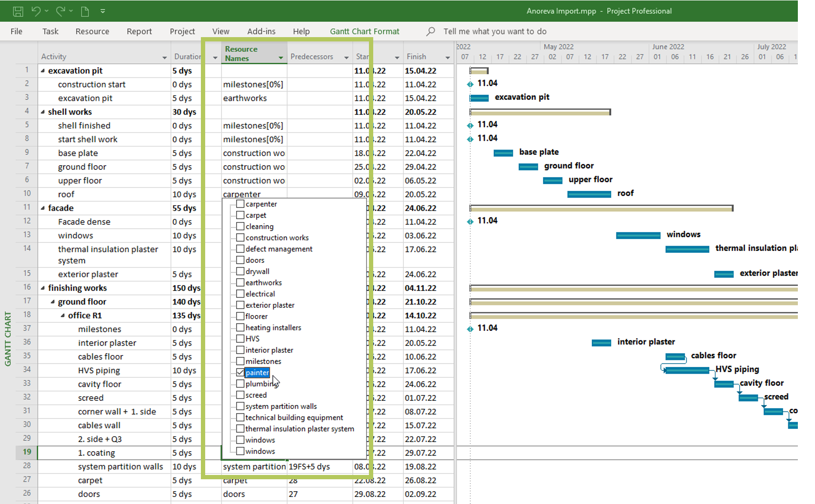Open the Resource ribbon tab
Screen dimensions: 815x504
[x=92, y=31]
